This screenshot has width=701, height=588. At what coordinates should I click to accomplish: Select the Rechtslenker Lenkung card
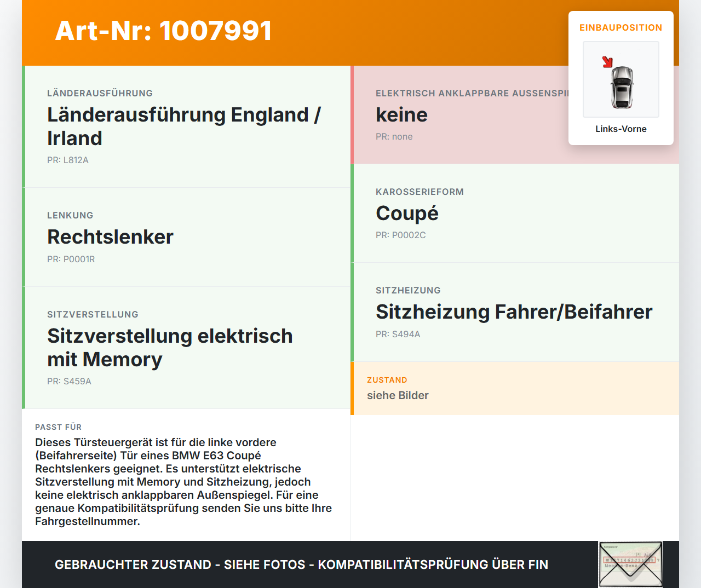(x=186, y=237)
